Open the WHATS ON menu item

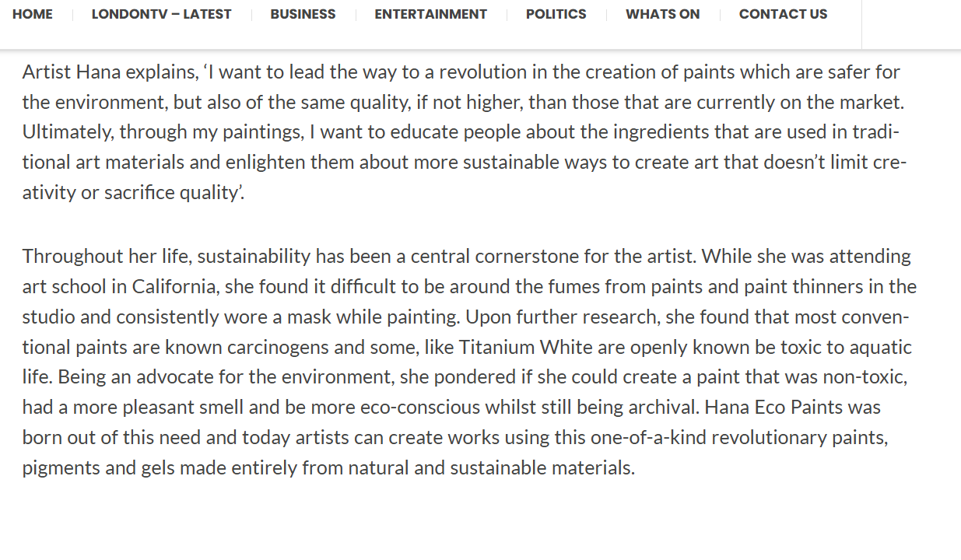662,14
